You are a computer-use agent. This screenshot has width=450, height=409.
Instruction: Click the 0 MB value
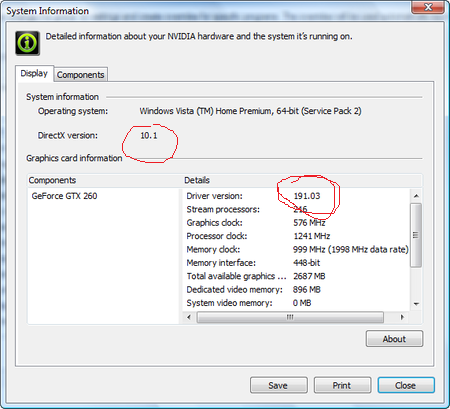(x=302, y=303)
